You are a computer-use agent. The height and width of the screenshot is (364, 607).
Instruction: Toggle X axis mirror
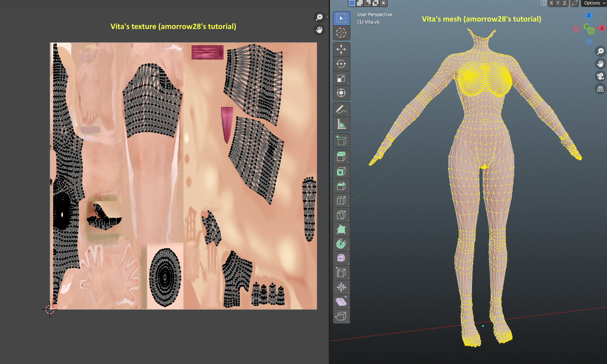tap(551, 3)
